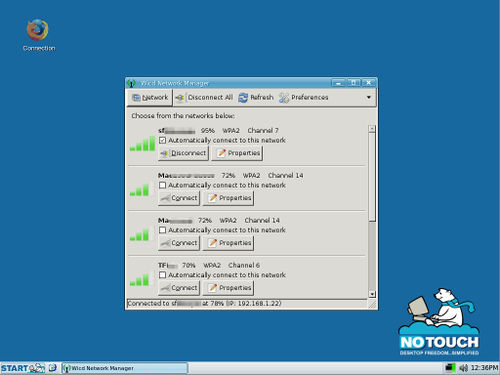Click the 12:36PM clock
500x375 pixels.
[484, 368]
